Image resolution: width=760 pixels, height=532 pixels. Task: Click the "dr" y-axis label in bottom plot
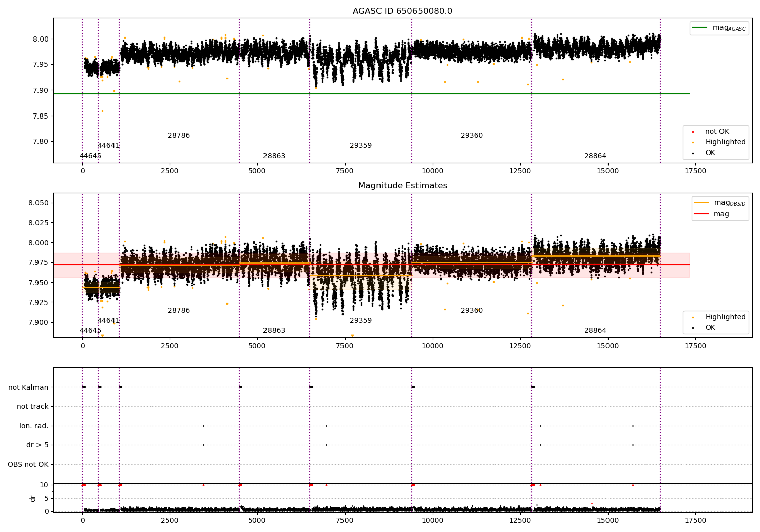pyautogui.click(x=33, y=498)
